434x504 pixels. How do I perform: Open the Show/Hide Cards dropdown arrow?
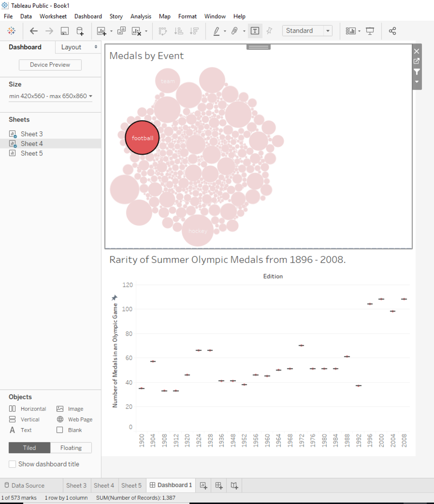click(359, 31)
